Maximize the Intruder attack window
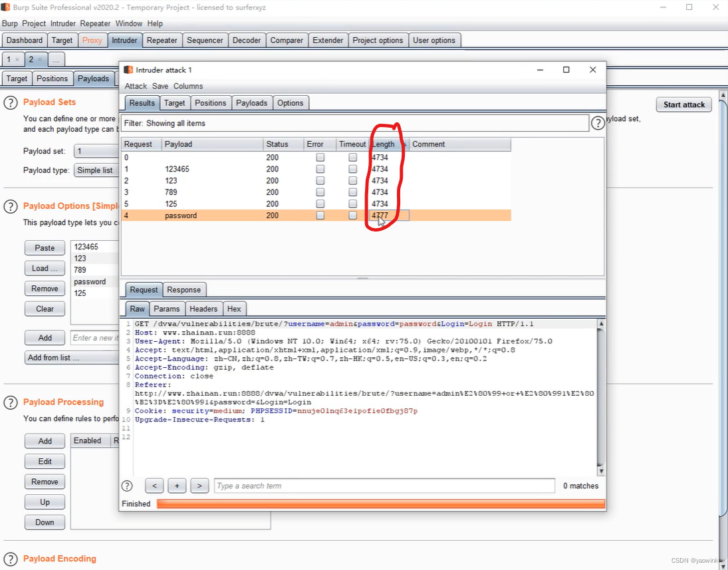The height and width of the screenshot is (570, 728). click(566, 70)
